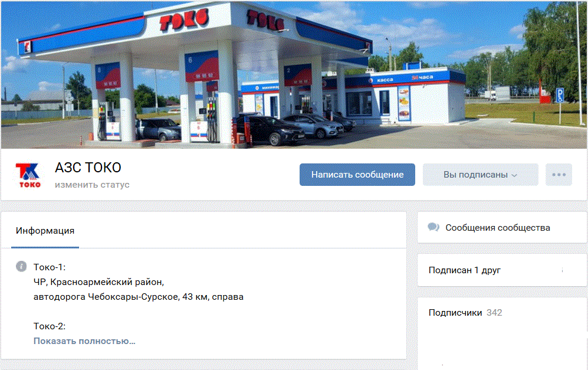Click the АЗС ТОКО group title

[x=88, y=168]
